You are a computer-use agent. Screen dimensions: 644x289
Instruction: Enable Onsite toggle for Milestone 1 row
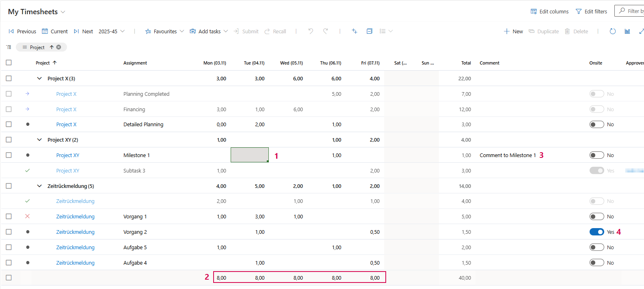tap(596, 155)
